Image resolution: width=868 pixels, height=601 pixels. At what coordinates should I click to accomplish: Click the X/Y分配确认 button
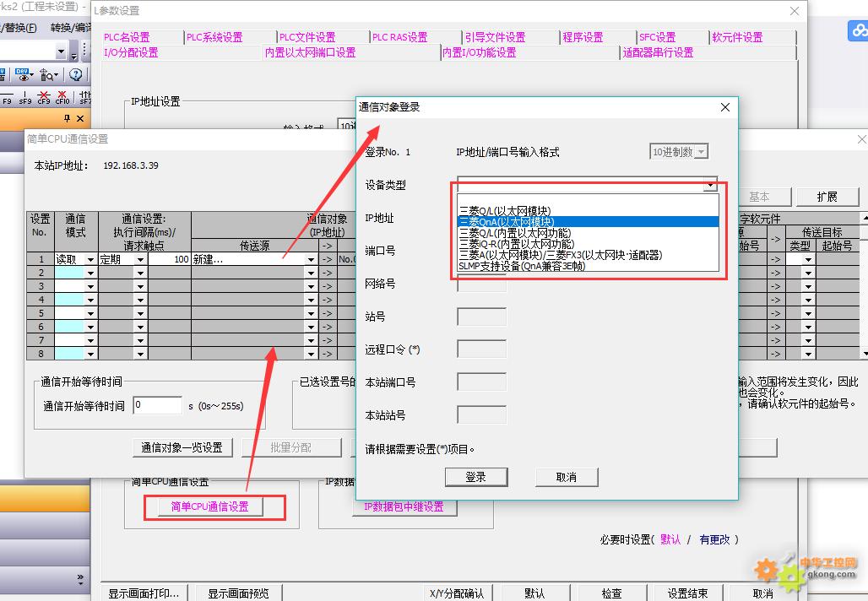click(457, 593)
